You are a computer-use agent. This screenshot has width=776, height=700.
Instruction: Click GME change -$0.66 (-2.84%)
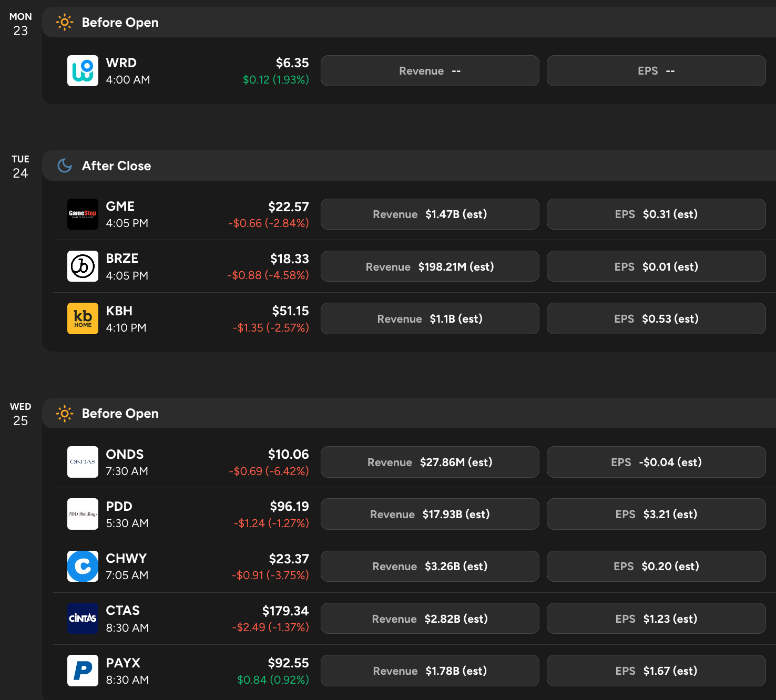(269, 223)
